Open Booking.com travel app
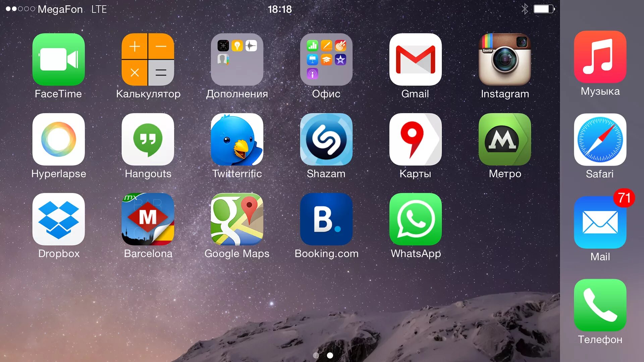Image resolution: width=644 pixels, height=362 pixels. (x=326, y=220)
